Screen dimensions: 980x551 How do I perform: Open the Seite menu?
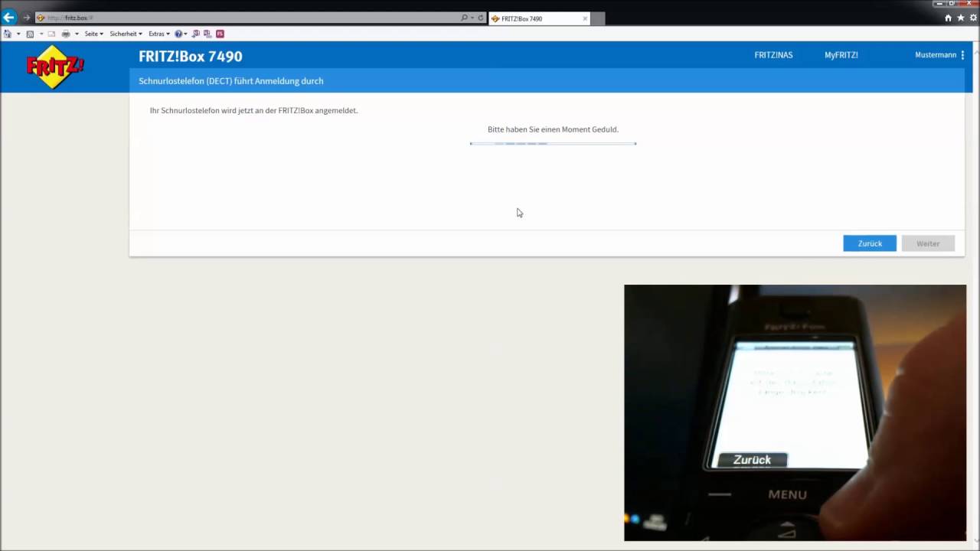click(93, 34)
